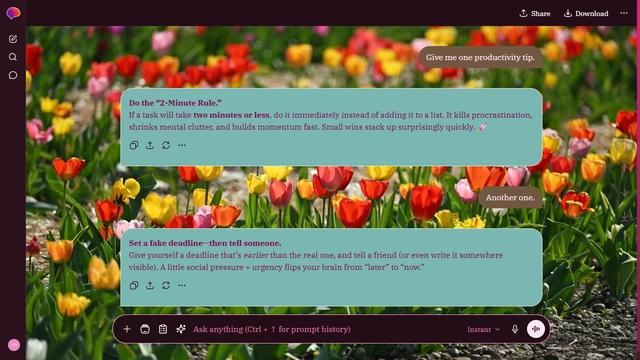The image size is (640, 360).
Task: Click the italic 'earlier' word
Action: pos(256,255)
